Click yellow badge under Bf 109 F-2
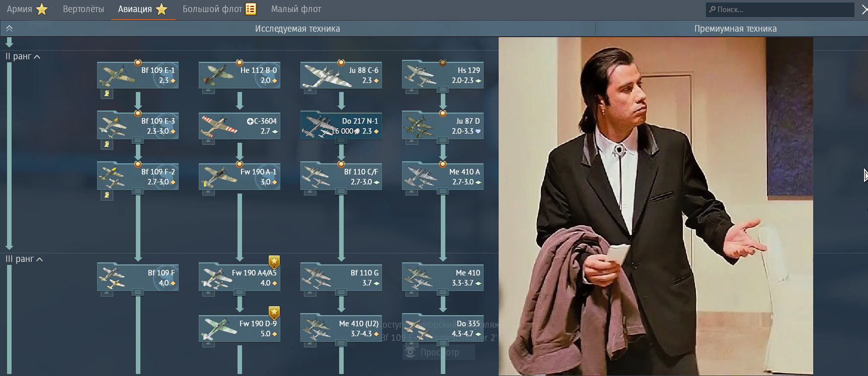Screen dimensions: 868x376 point(107,195)
